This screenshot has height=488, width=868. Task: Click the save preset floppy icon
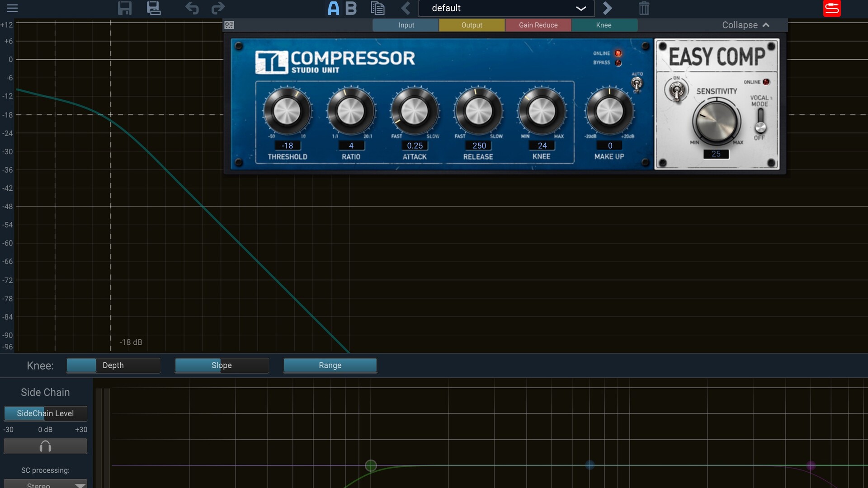tap(124, 8)
